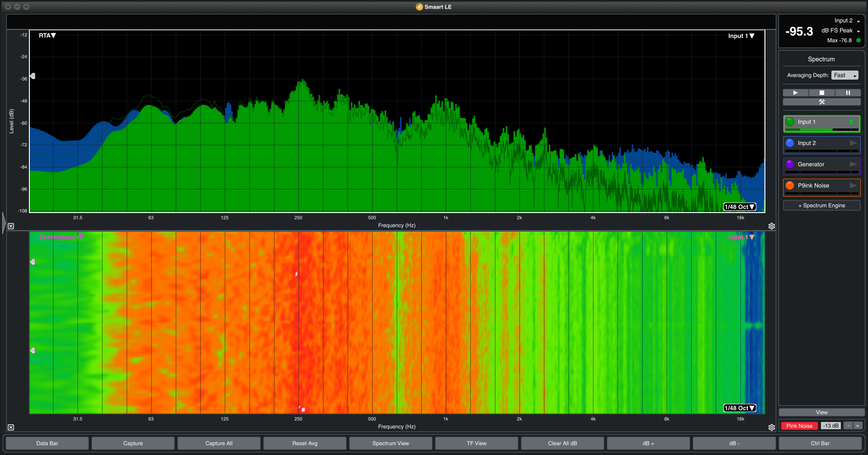Decrease trace offset with dB -
Screen dimensions: 868x455
pyautogui.click(x=734, y=443)
